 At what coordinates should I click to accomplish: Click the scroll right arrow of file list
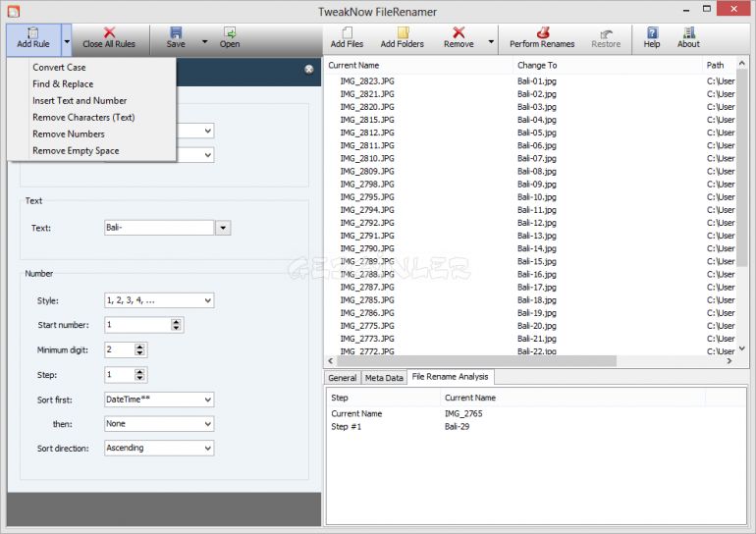(x=729, y=361)
